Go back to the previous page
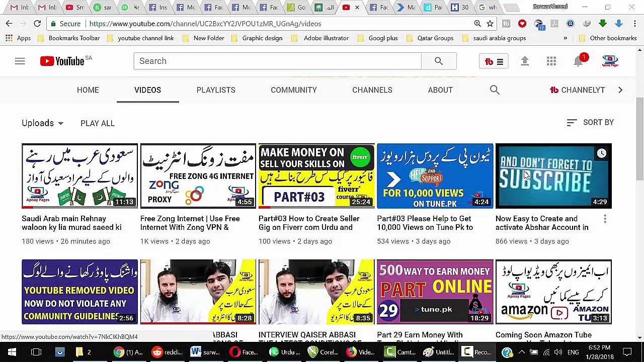 (9, 24)
